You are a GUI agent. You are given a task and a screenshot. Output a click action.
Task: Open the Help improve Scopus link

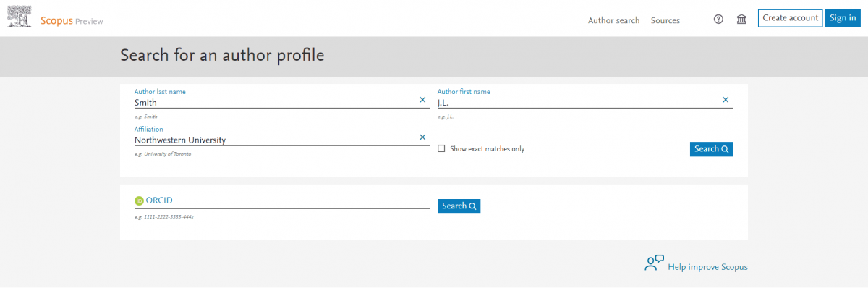click(708, 267)
